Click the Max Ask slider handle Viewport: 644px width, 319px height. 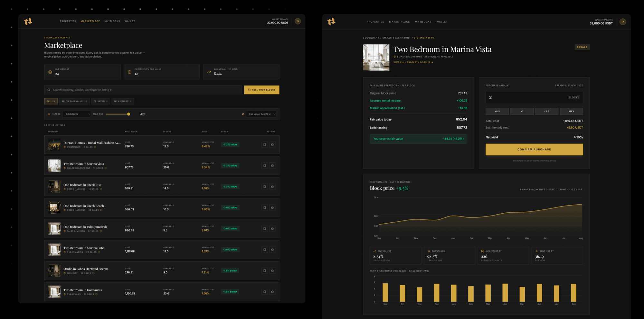click(x=128, y=114)
